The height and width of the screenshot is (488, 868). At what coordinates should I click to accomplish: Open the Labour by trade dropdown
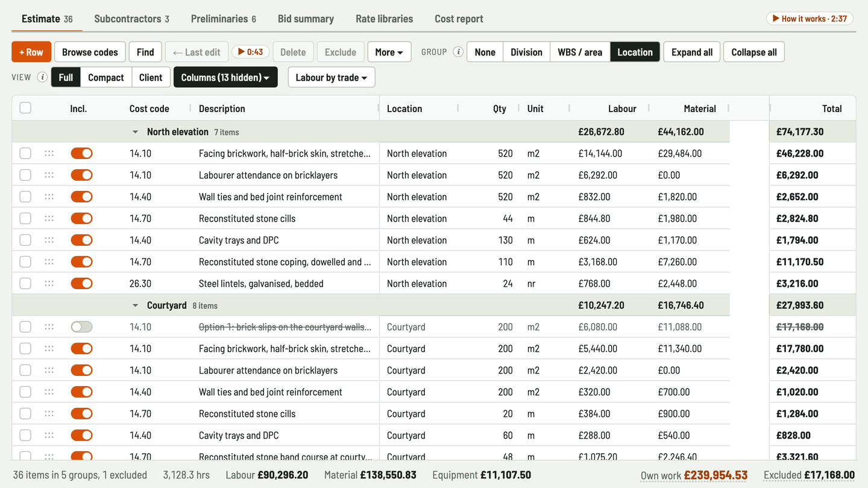click(332, 77)
